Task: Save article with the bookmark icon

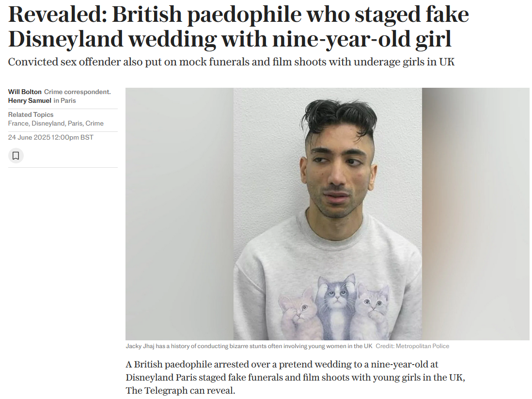Action: (x=16, y=156)
